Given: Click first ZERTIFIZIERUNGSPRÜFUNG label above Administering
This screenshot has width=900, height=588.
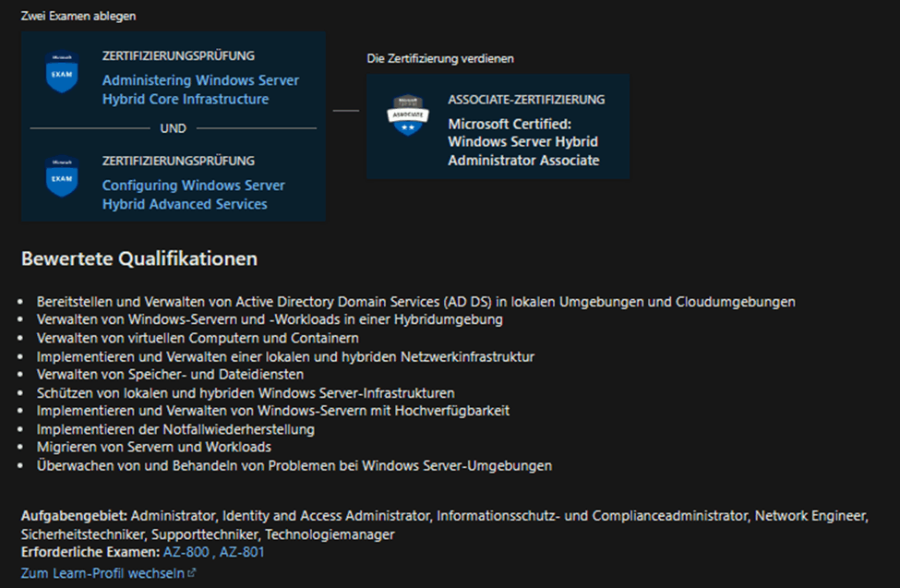Looking at the screenshot, I should coord(178,55).
